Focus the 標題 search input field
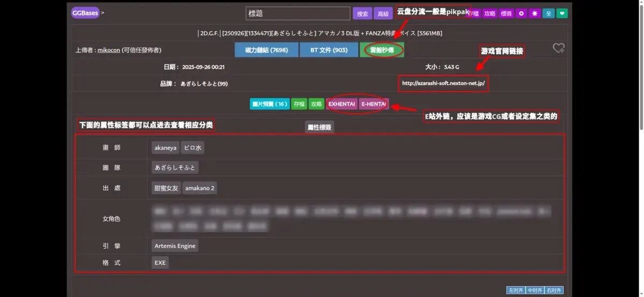This screenshot has width=644, height=297. pyautogui.click(x=298, y=13)
